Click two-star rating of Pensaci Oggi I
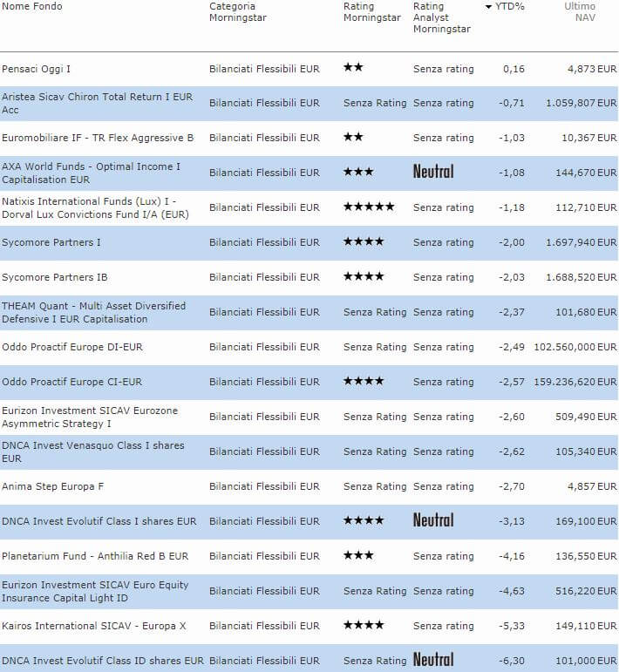Screen dimensions: 619x672 pyautogui.click(x=353, y=67)
